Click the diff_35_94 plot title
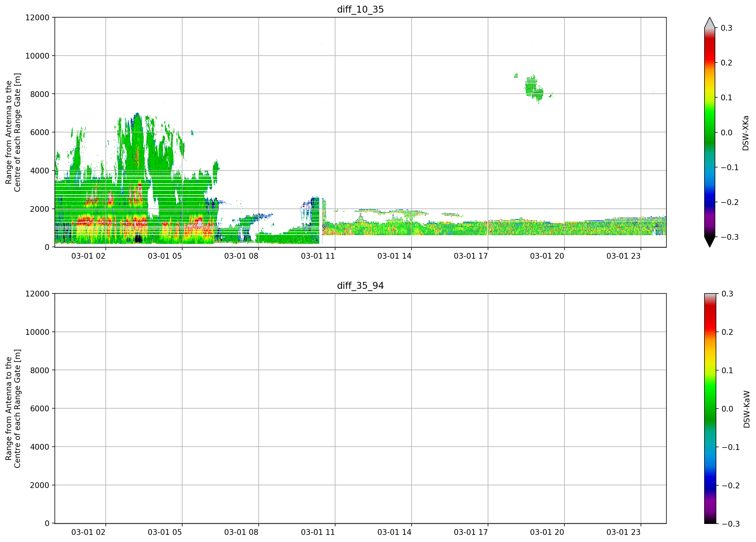This screenshot has width=756, height=542. click(360, 286)
